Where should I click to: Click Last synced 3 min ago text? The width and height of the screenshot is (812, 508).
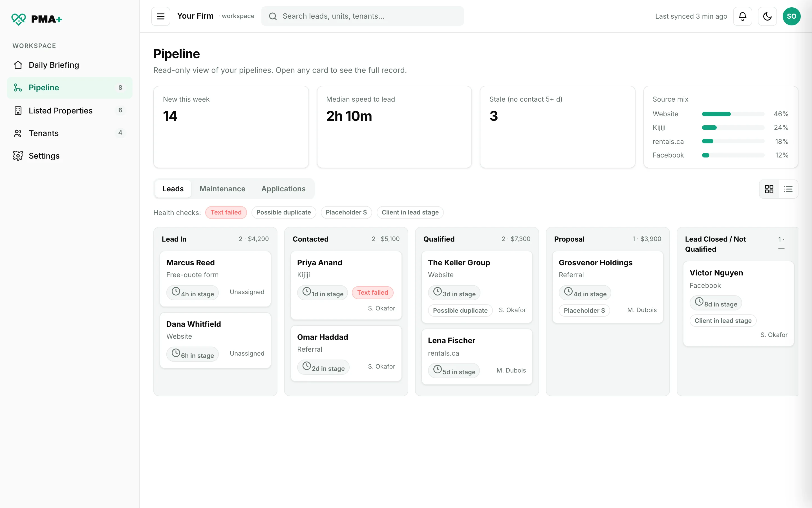pos(691,16)
